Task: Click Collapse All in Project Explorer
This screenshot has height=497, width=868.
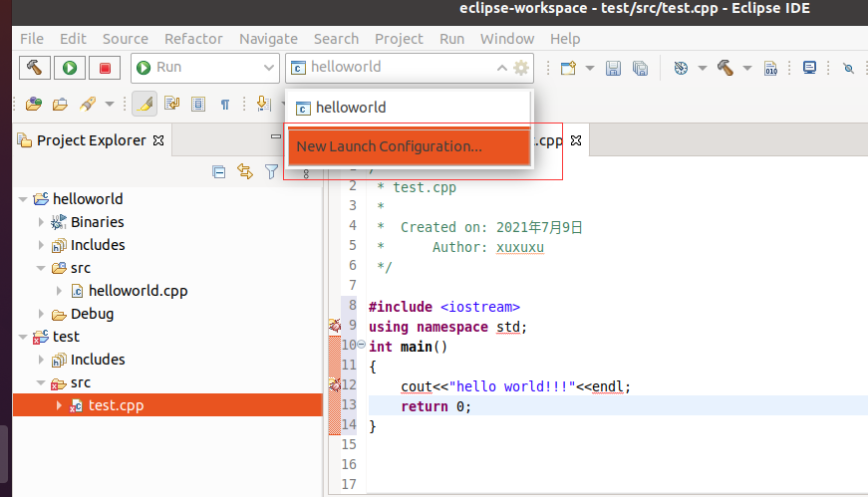Action: [218, 172]
